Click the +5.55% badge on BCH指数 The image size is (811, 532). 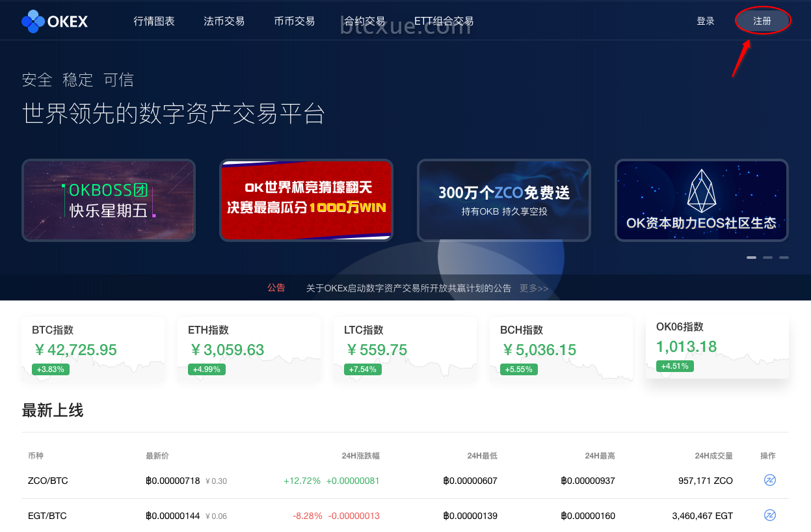click(x=519, y=369)
